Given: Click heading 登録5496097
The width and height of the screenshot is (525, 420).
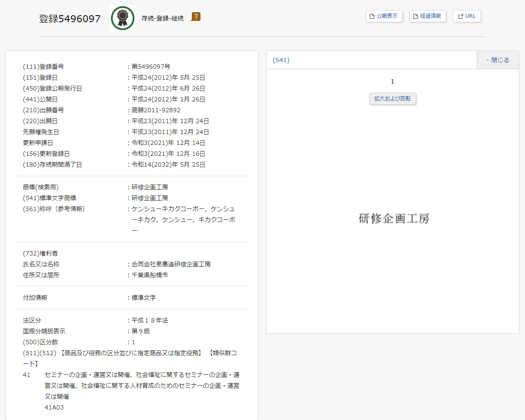Looking at the screenshot, I should point(70,19).
